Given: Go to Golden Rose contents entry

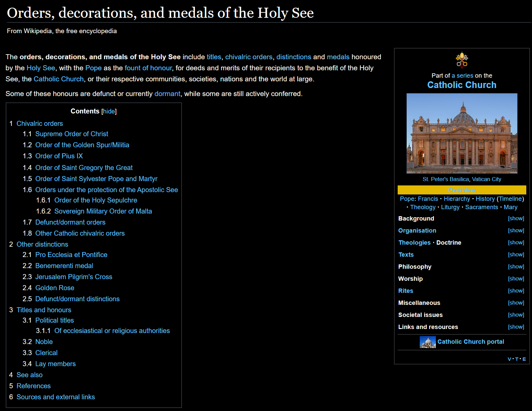Looking at the screenshot, I should coord(55,288).
